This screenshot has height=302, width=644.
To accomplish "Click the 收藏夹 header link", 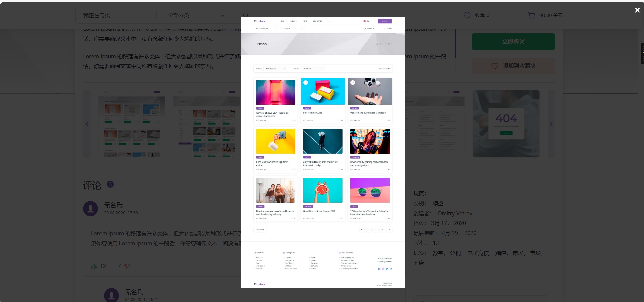I will [x=483, y=15].
